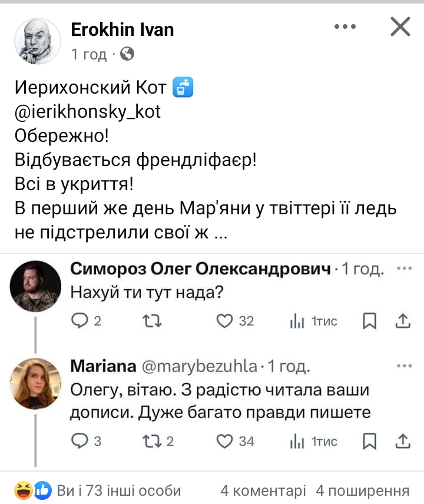424x504 pixels.
Task: Click the retweet icon on Симороз's tweet
Action: pyautogui.click(x=153, y=320)
